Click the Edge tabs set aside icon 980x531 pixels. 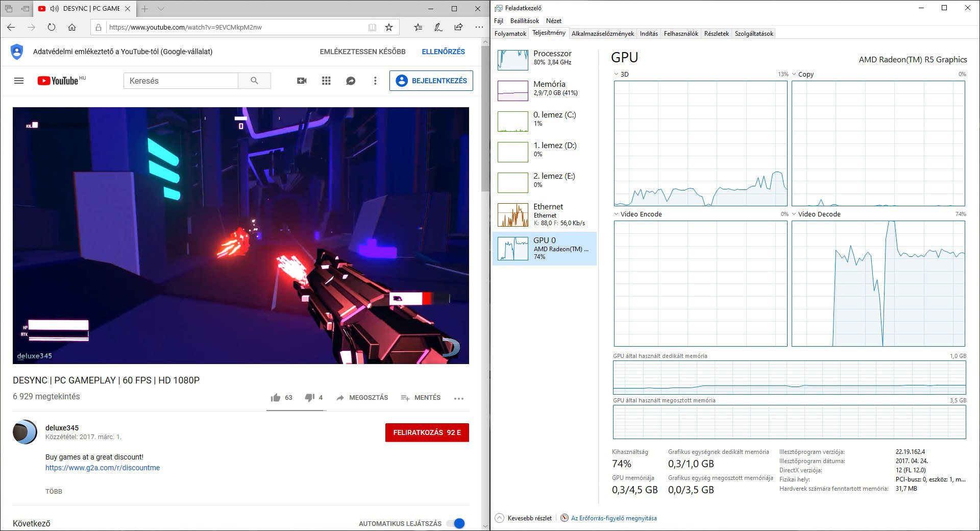tap(9, 9)
